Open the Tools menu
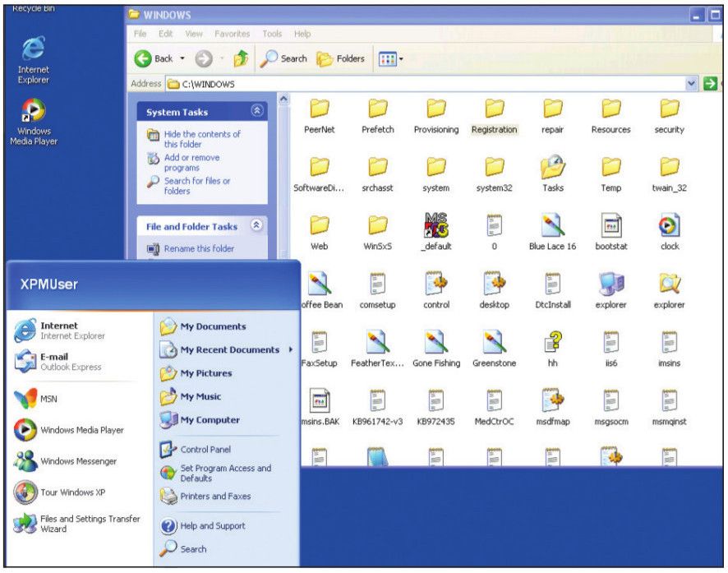The height and width of the screenshot is (573, 728). pos(271,35)
